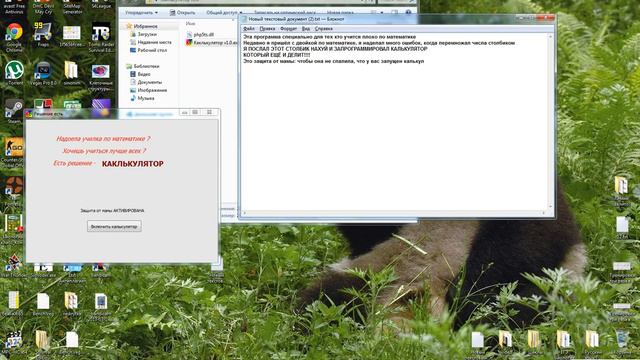Viewport: 640px width, 360px height.
Task: Select Калькулятор v1.0.exe file in Explorer
Action: click(x=211, y=42)
